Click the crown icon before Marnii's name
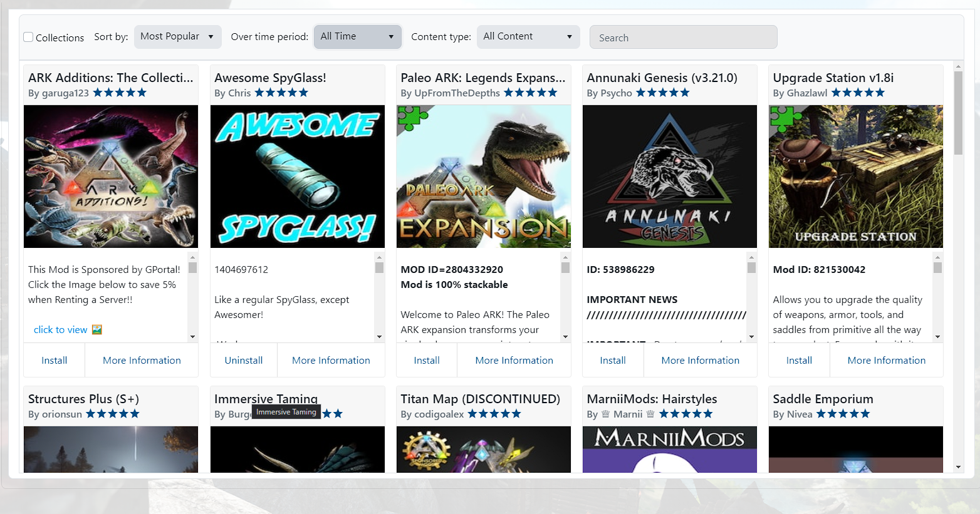 pyautogui.click(x=606, y=414)
